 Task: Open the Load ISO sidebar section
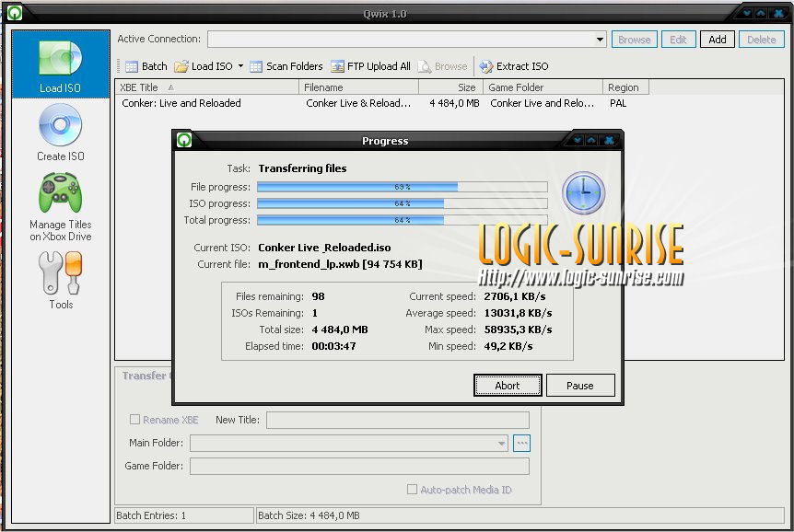[60, 64]
